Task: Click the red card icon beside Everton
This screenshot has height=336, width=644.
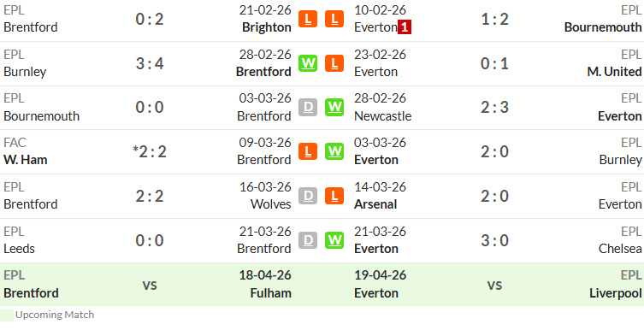Action: pyautogui.click(x=405, y=27)
